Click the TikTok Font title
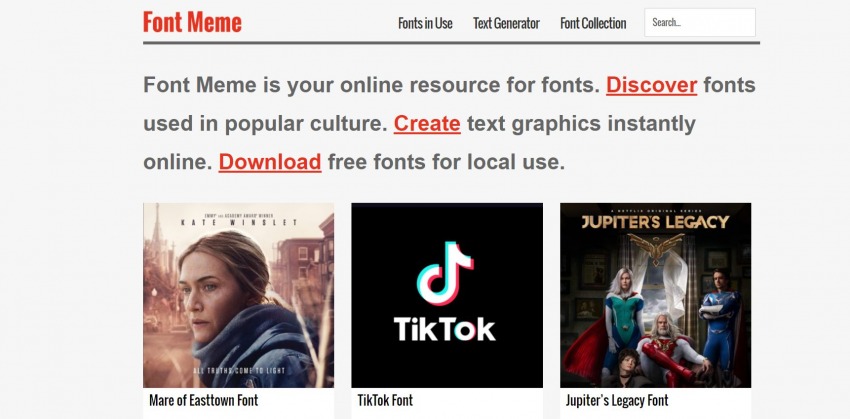The width and height of the screenshot is (850, 419). tap(385, 401)
